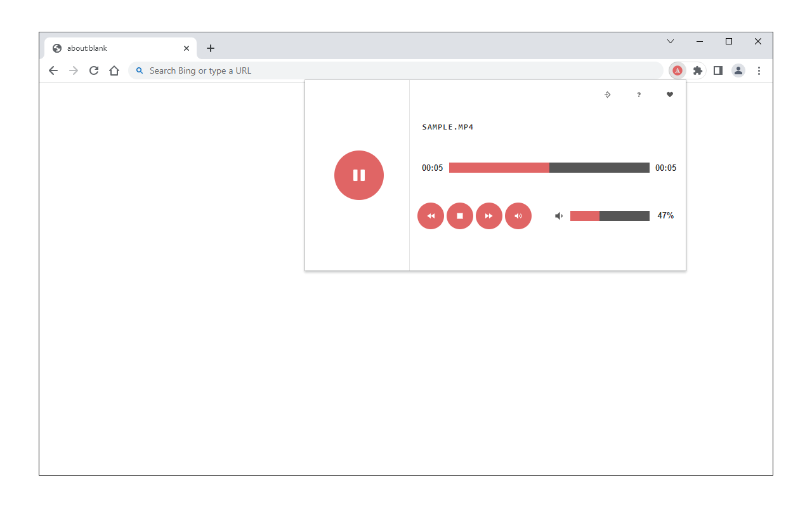Stop the audio with the stop button

coord(460,216)
